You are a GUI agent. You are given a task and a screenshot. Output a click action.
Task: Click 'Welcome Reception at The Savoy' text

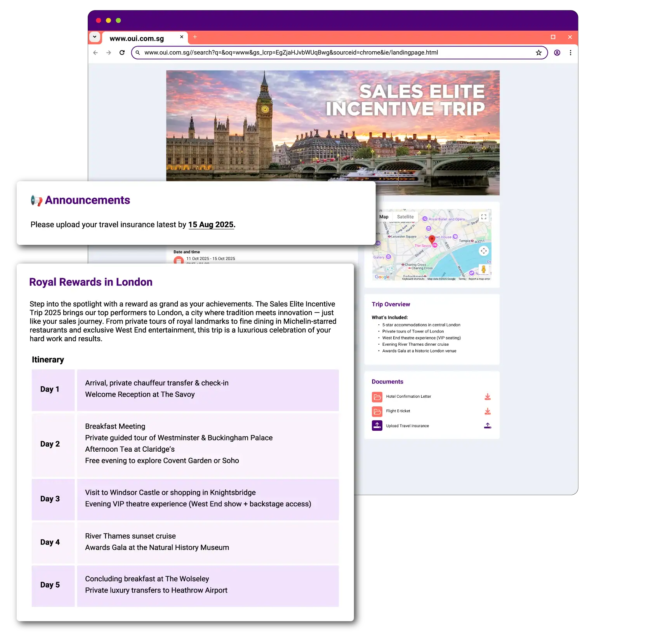[x=140, y=395]
